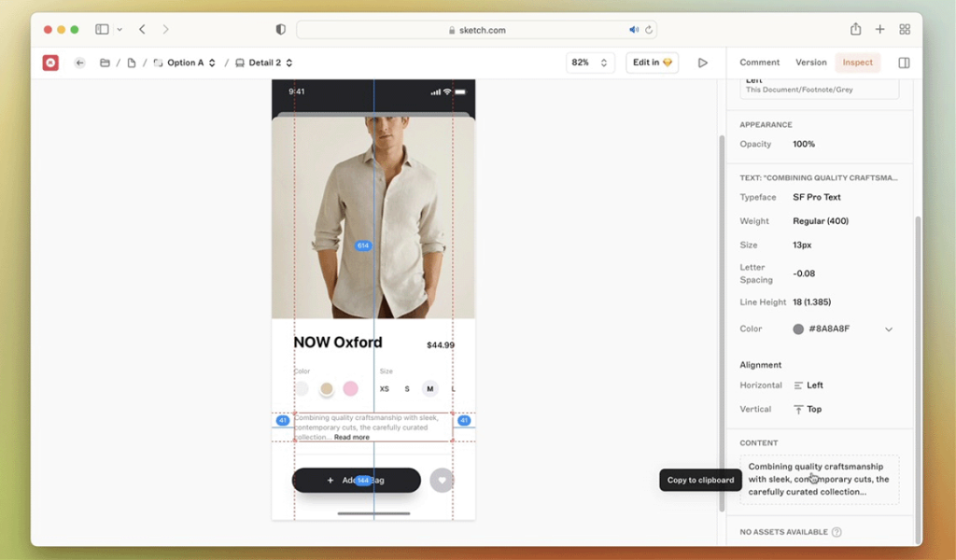Select the Inspect tab
The height and width of the screenshot is (560, 956).
[x=857, y=63]
